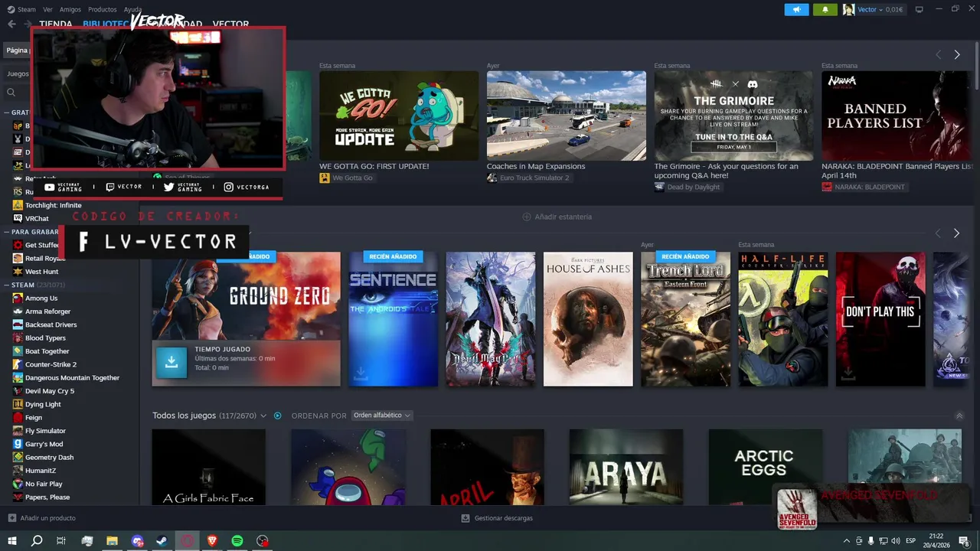Viewport: 980px width, 551px height.
Task: Open the Orden alfabético sort dropdown
Action: pyautogui.click(x=381, y=416)
